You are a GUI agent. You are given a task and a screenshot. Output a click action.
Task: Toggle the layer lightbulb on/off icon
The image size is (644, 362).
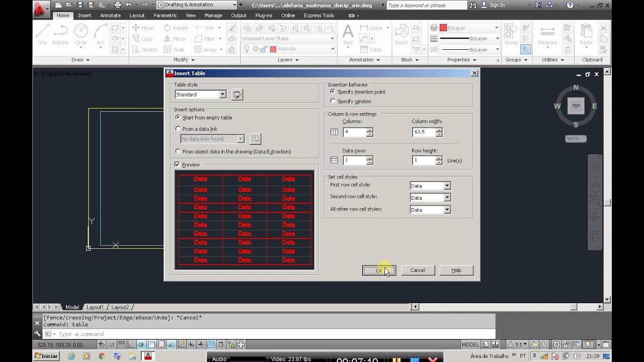click(x=247, y=49)
